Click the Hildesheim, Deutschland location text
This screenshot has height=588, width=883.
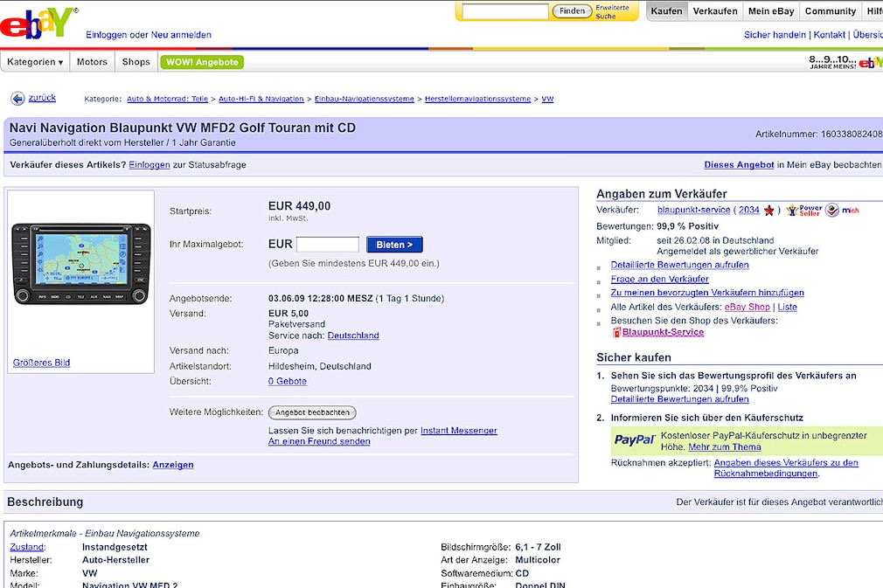pyautogui.click(x=320, y=366)
